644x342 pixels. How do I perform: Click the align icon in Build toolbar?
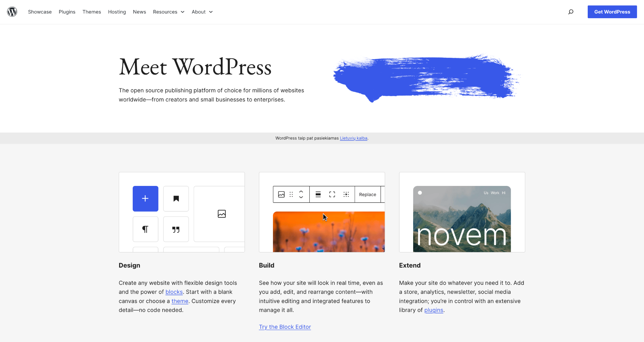tap(318, 194)
